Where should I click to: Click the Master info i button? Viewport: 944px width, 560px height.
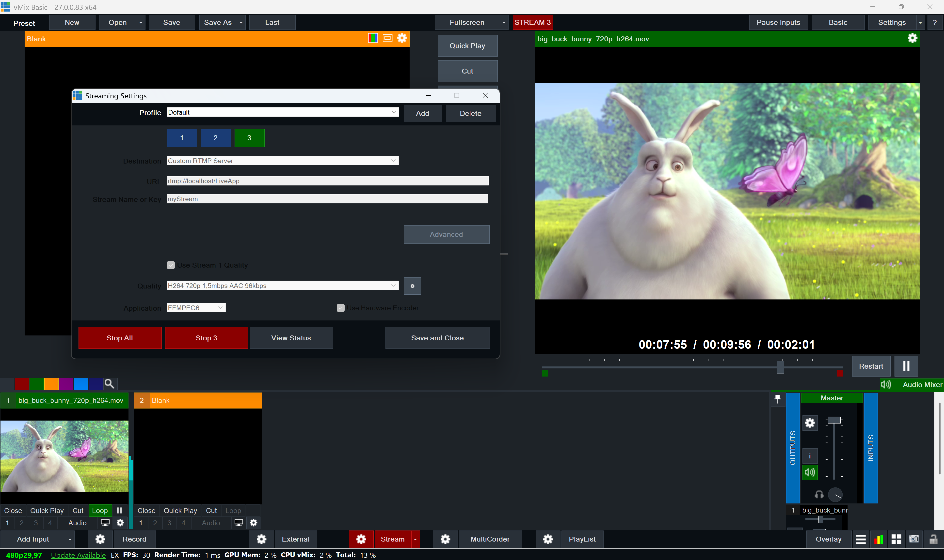point(810,456)
